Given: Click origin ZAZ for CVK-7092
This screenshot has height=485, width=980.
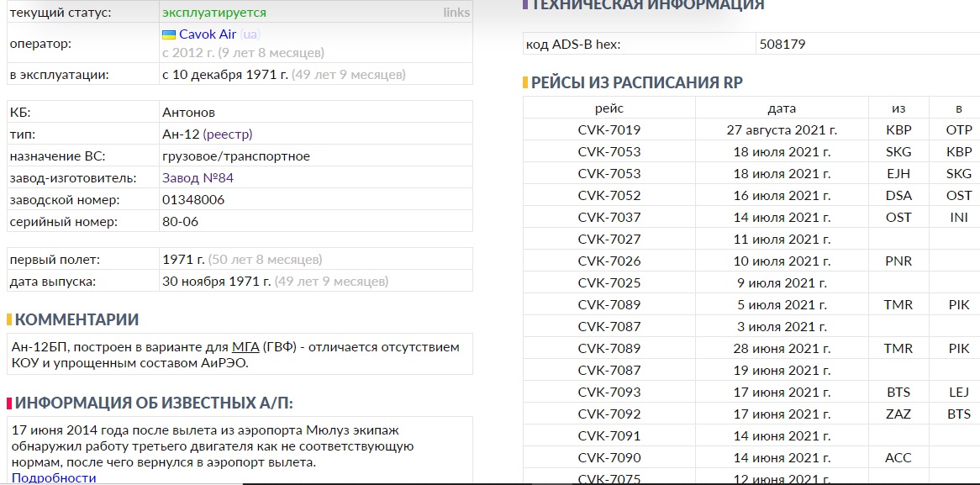Looking at the screenshot, I should [x=898, y=414].
